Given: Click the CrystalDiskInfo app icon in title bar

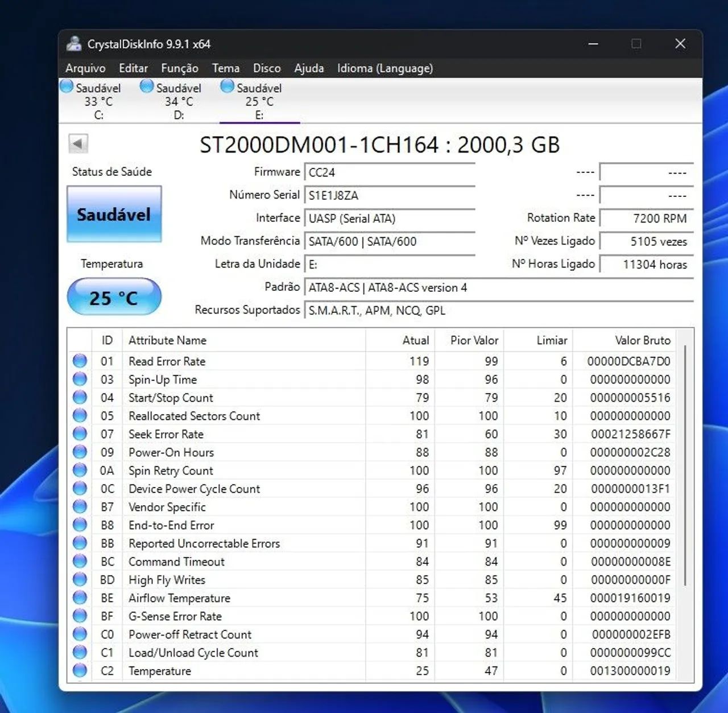Looking at the screenshot, I should point(74,44).
